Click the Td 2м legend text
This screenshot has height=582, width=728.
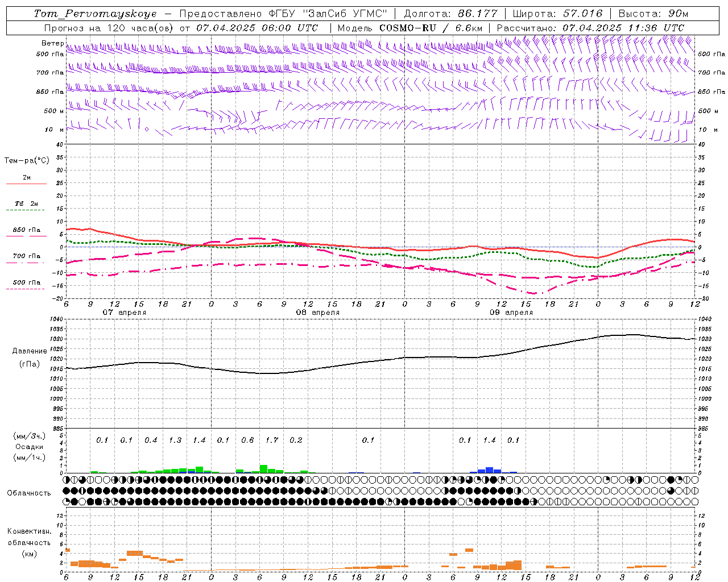tap(27, 203)
